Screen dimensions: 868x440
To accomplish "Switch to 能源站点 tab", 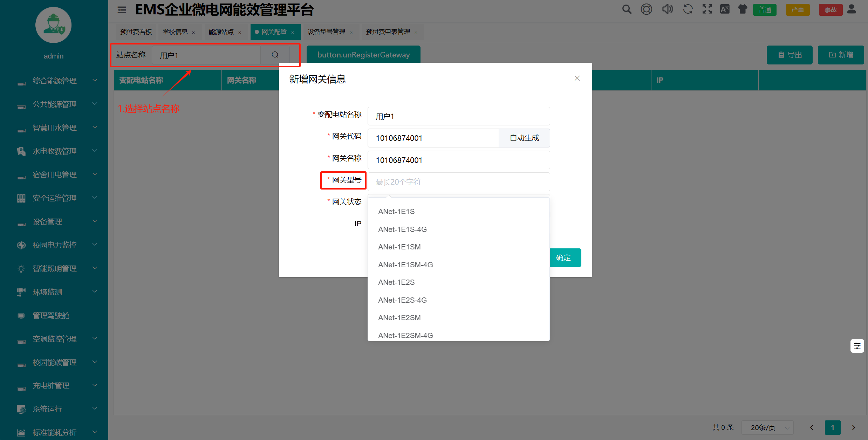I will pyautogui.click(x=221, y=32).
